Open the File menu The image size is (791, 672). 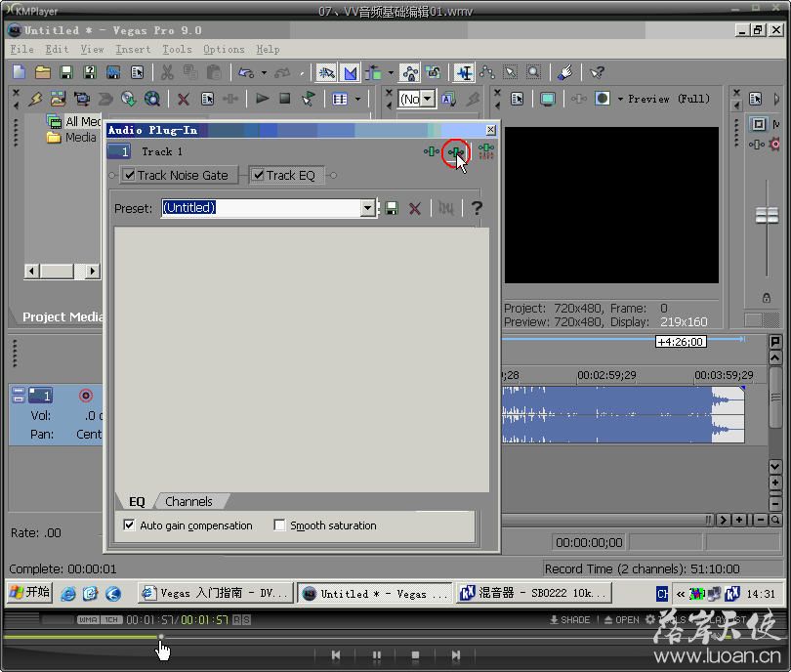point(22,49)
